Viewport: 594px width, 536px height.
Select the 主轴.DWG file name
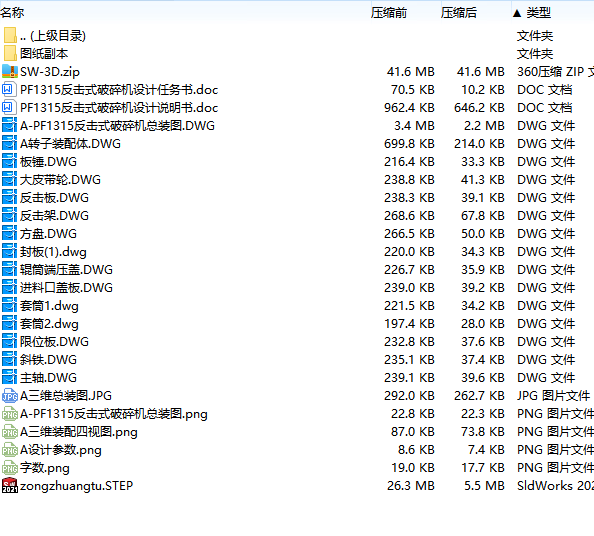click(x=48, y=377)
